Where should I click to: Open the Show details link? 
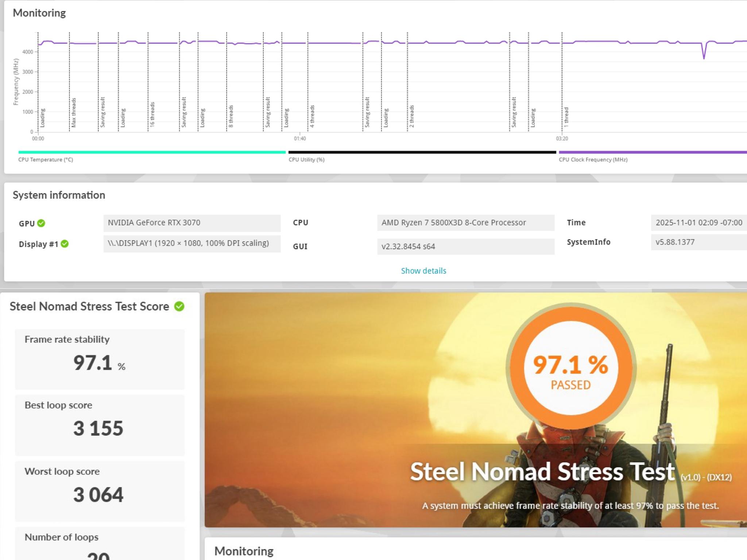(423, 271)
